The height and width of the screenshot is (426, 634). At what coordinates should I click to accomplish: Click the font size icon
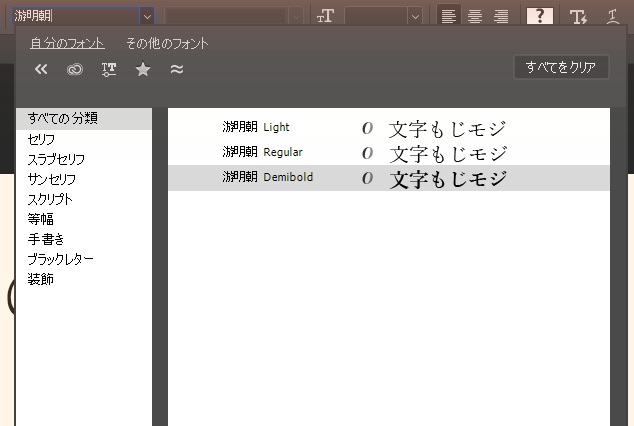325,16
